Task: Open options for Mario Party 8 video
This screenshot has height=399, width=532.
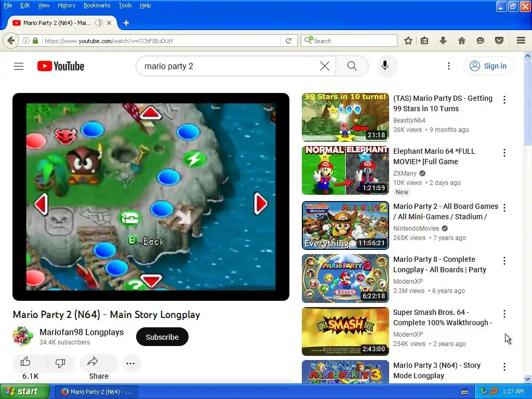Action: coord(504,261)
